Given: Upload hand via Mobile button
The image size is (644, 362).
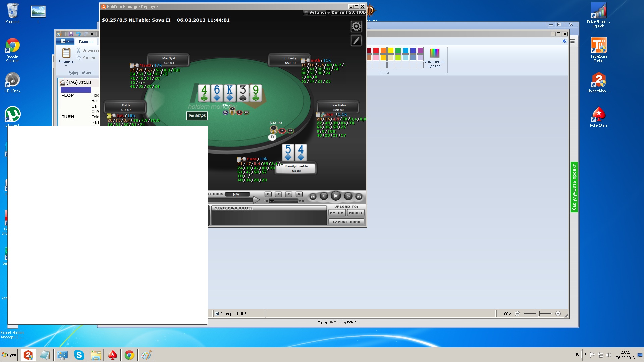Looking at the screenshot, I should (x=356, y=213).
